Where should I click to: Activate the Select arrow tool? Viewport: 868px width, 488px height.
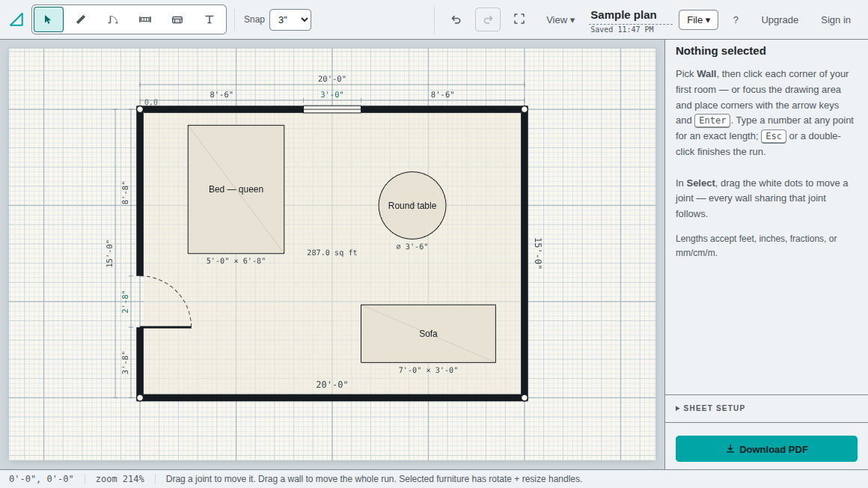pyautogui.click(x=48, y=19)
